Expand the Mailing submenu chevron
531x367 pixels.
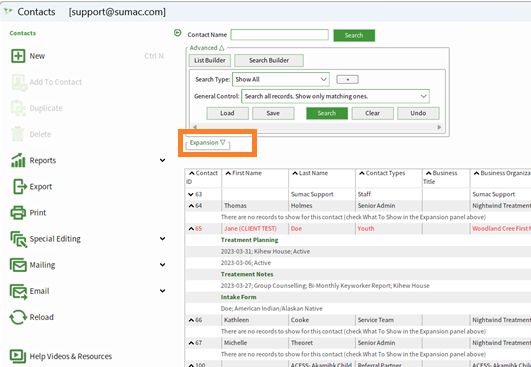(x=163, y=265)
